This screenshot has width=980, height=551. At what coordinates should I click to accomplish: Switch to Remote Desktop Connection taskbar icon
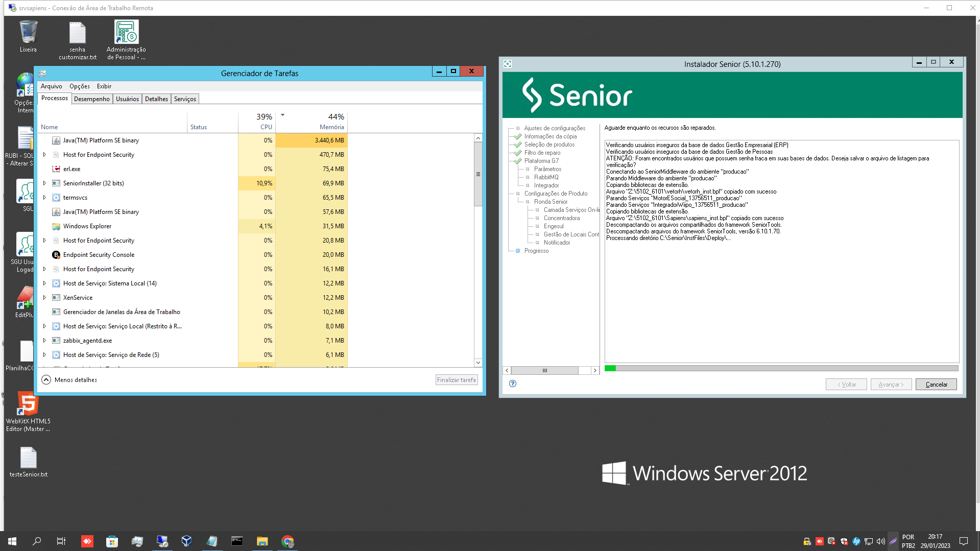162,541
